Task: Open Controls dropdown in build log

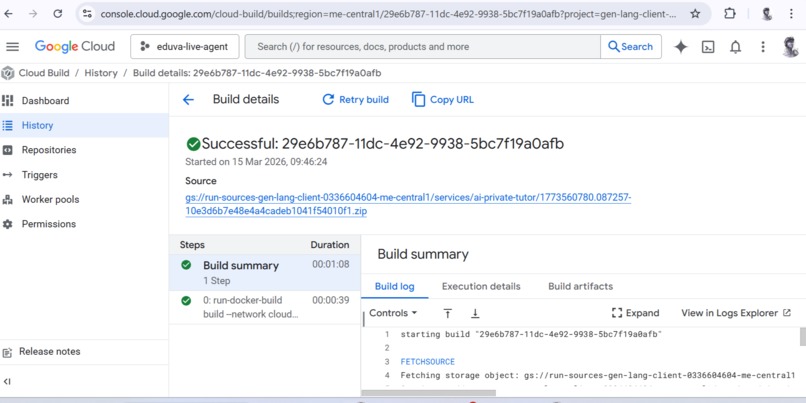Action: click(x=393, y=313)
